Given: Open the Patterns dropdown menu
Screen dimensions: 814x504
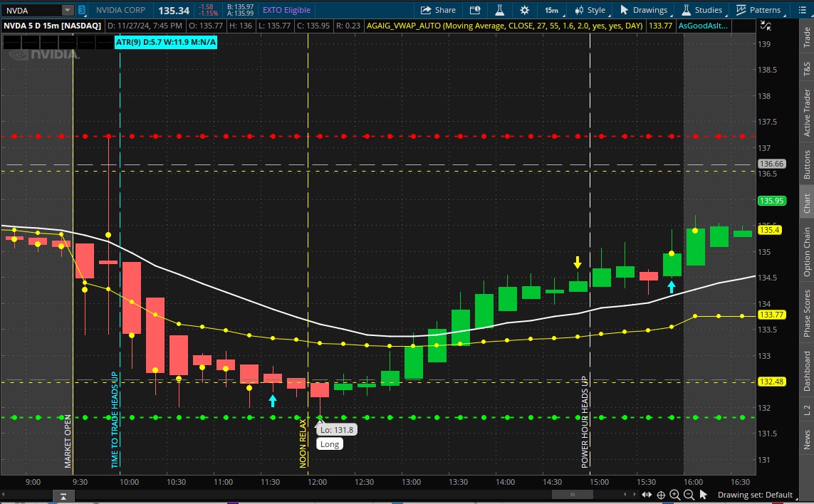Looking at the screenshot, I should [759, 10].
